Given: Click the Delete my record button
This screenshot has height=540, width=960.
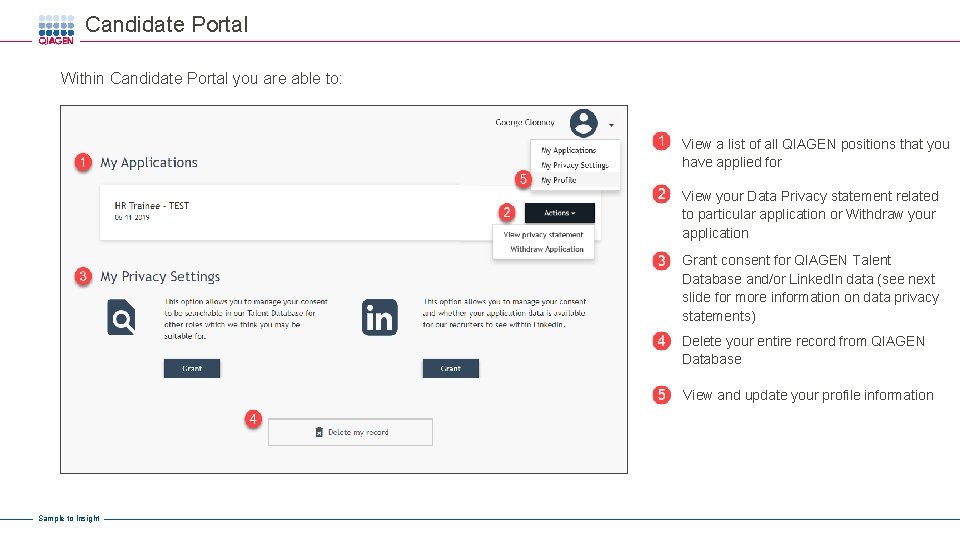Looking at the screenshot, I should pos(350,432).
